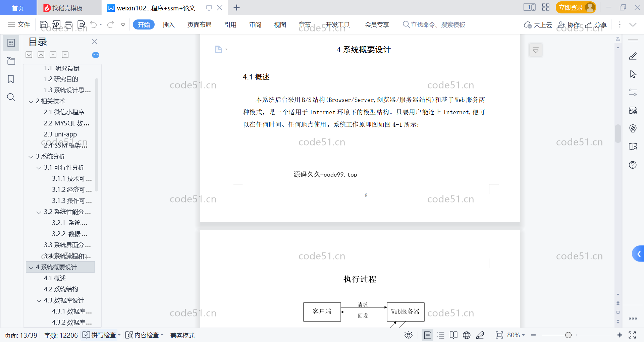644x342 pixels.
Task: Open quick access toolbar customize dropdown
Action: click(x=123, y=24)
